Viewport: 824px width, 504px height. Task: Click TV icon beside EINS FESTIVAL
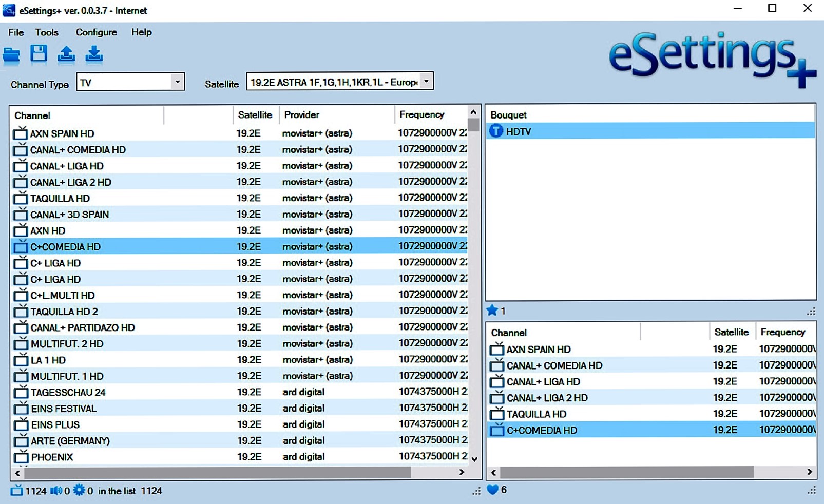(x=21, y=409)
